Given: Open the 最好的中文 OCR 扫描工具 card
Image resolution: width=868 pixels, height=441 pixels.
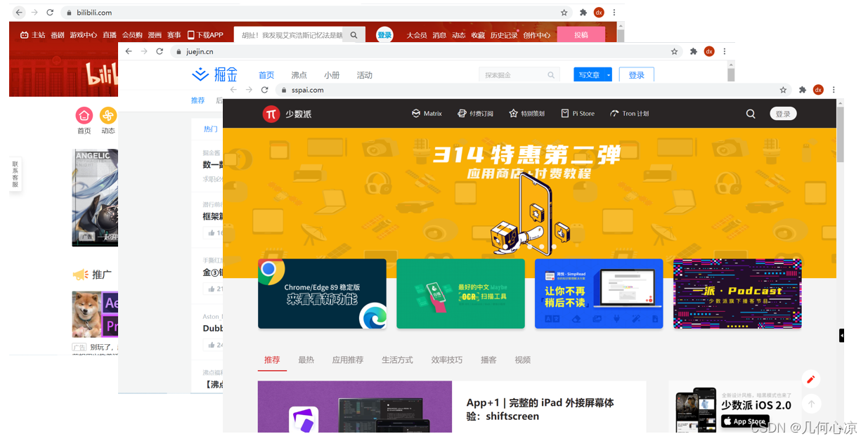Looking at the screenshot, I should click(x=460, y=294).
